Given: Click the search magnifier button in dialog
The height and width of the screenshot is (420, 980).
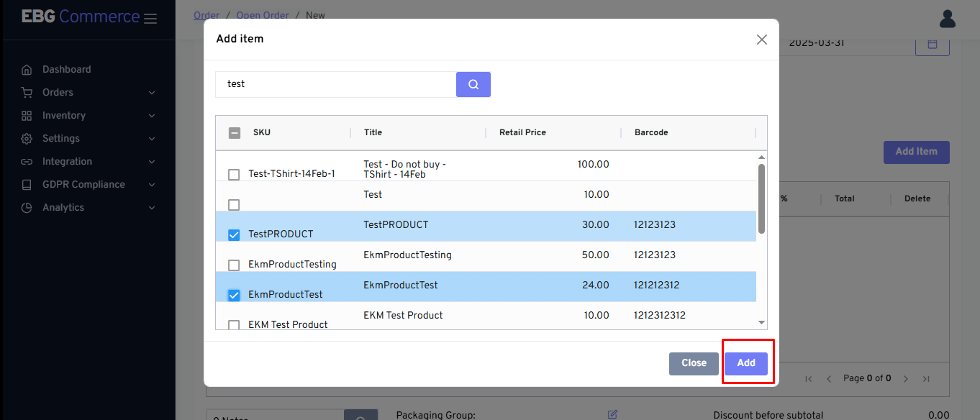Looking at the screenshot, I should [x=473, y=84].
